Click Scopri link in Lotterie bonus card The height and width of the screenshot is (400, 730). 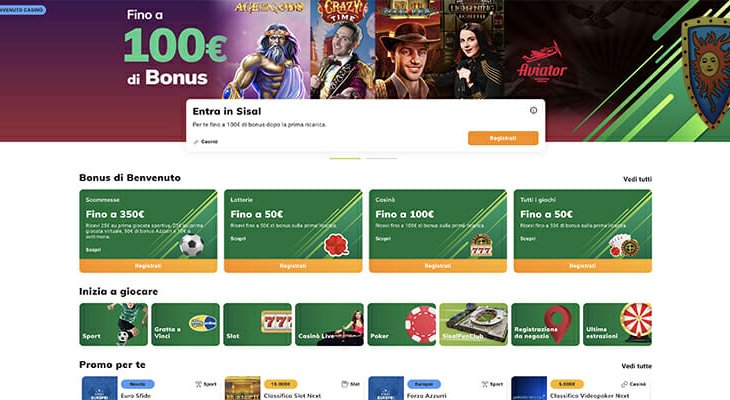click(238, 238)
